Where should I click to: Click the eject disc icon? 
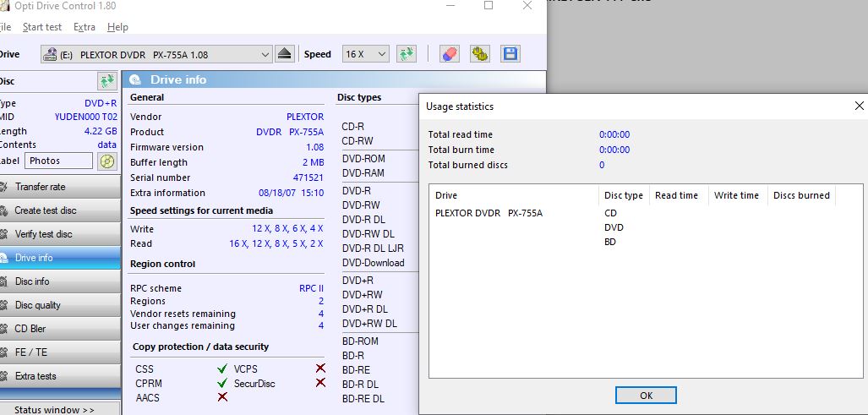point(285,54)
